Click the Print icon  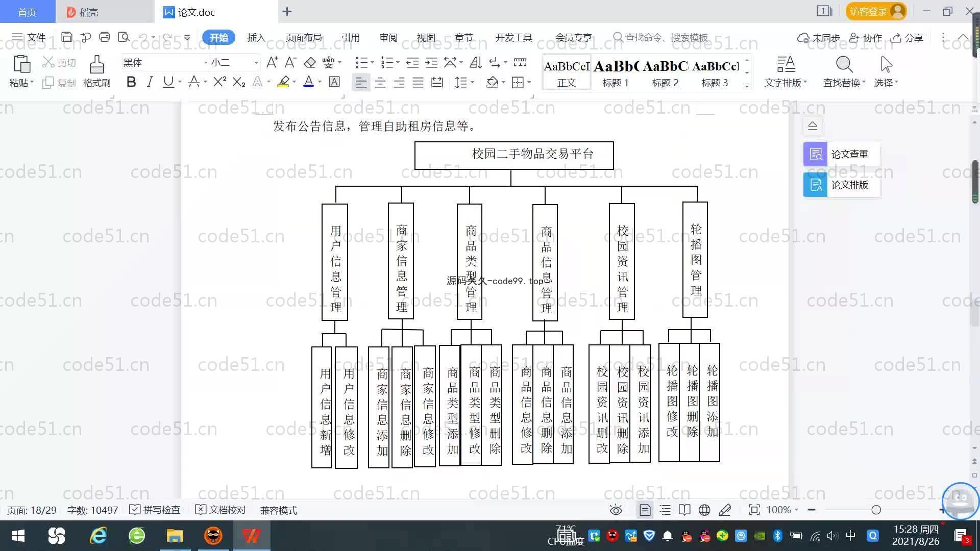click(x=105, y=37)
